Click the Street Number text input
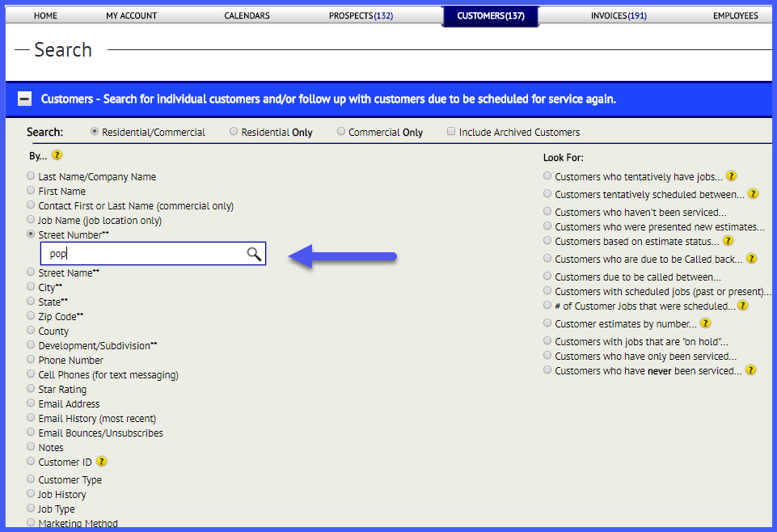This screenshot has width=777, height=532. 153,254
